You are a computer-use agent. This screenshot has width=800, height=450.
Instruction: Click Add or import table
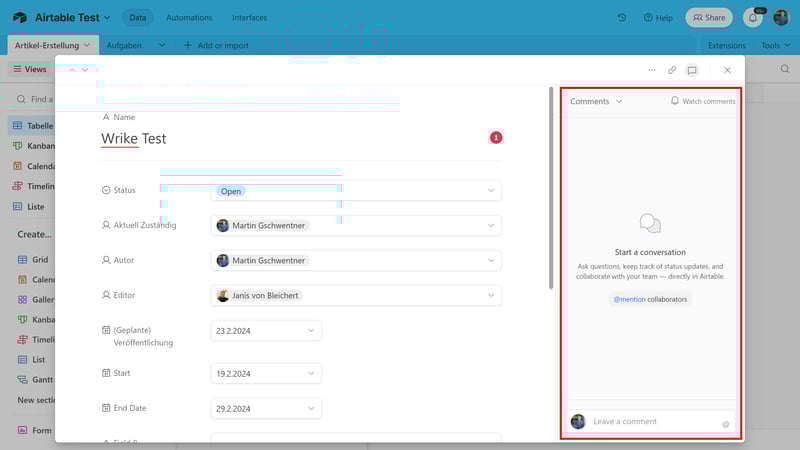click(x=216, y=45)
